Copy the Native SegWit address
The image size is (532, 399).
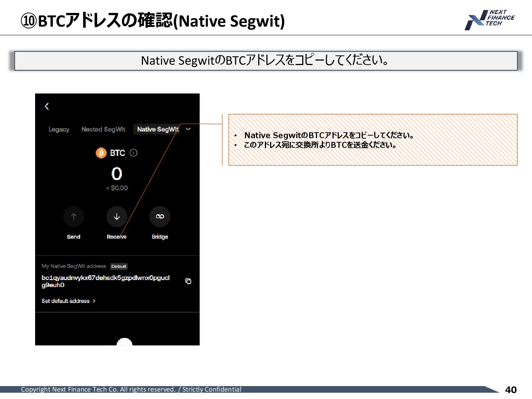[188, 281]
